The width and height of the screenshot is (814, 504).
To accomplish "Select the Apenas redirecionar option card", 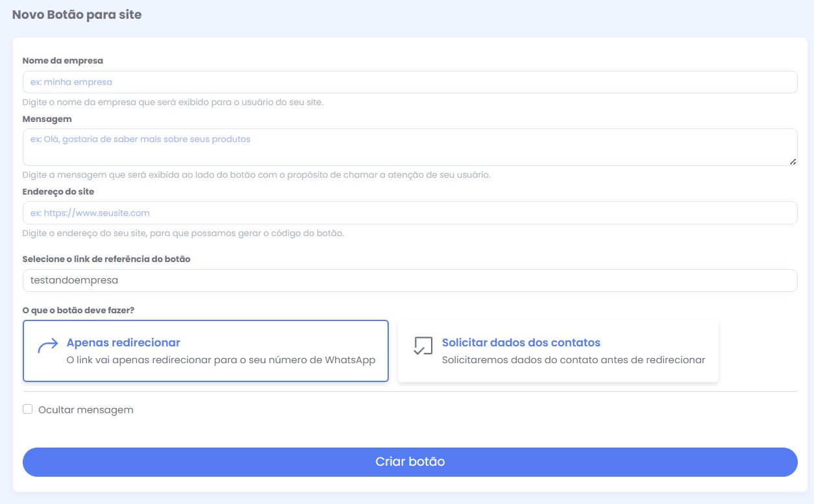I will pyautogui.click(x=205, y=350).
